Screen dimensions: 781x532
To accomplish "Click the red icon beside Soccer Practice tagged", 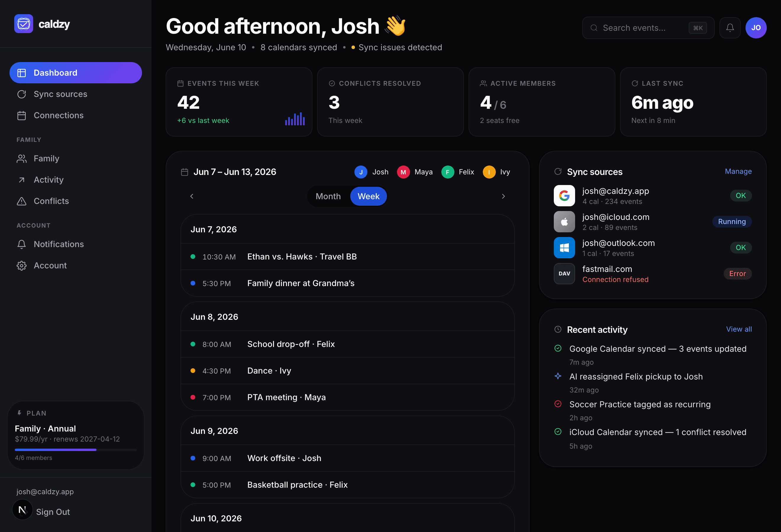I will [558, 404].
